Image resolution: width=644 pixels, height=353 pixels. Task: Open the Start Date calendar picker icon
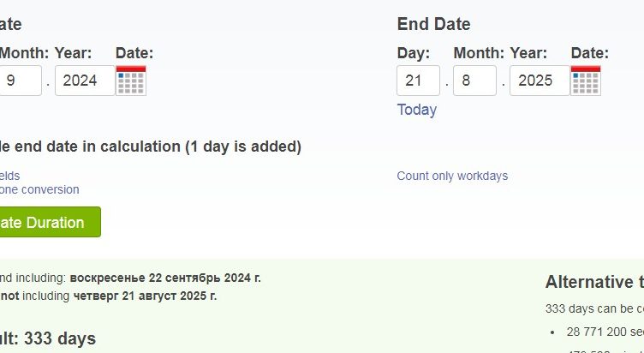click(131, 81)
